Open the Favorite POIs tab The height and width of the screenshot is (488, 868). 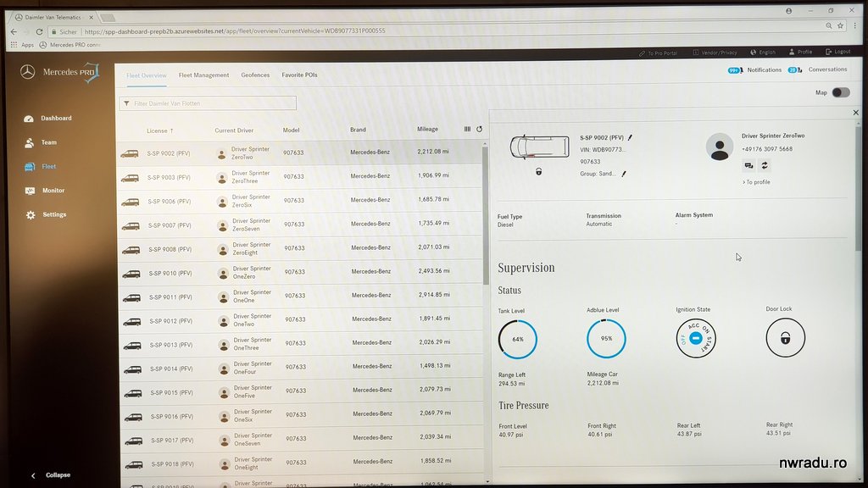pos(299,75)
